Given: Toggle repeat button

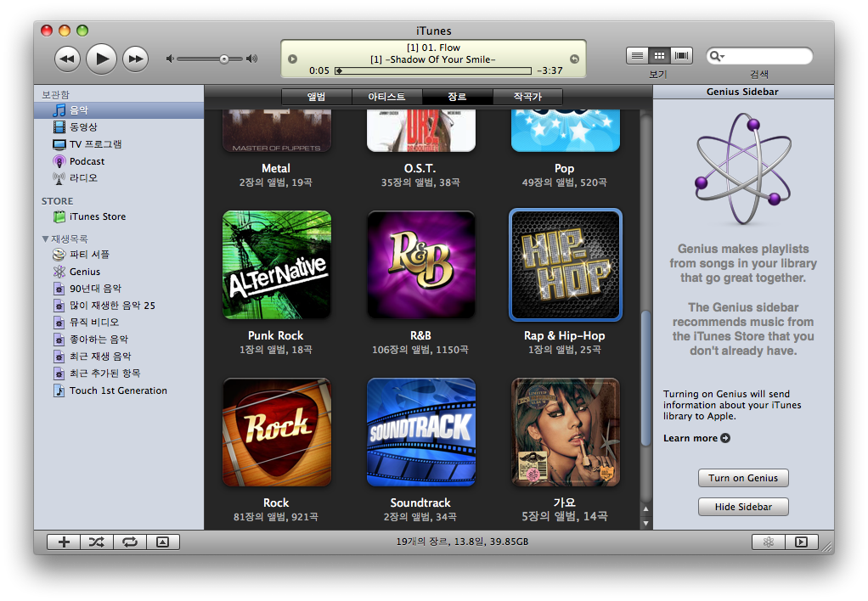Looking at the screenshot, I should 130,542.
